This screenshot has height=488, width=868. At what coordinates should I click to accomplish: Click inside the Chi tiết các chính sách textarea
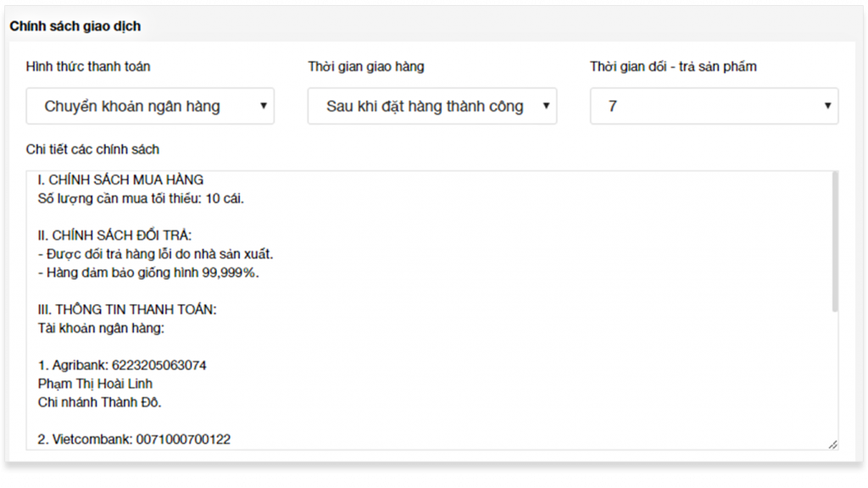click(431, 310)
